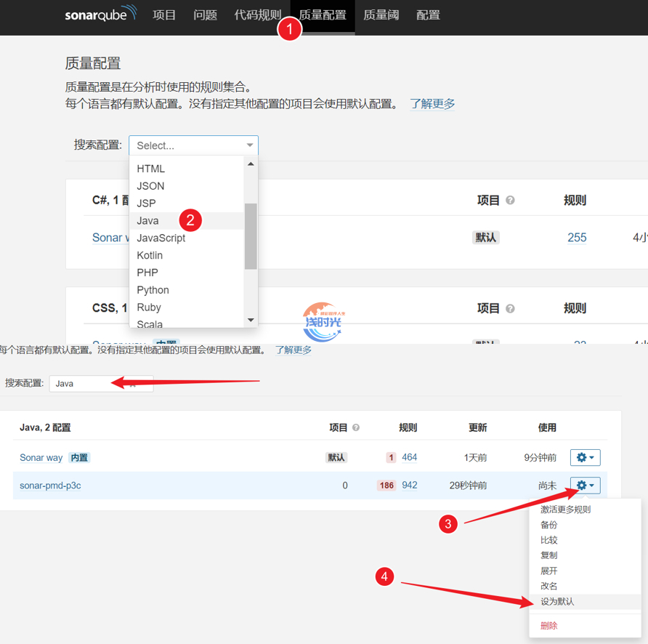
Task: Click help icon beside upper 项目 column header
Action: 510,200
